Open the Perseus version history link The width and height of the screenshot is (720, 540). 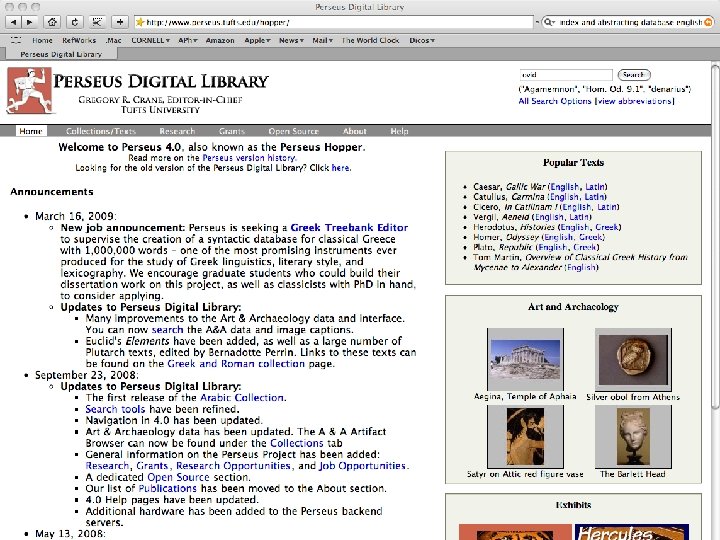(249, 158)
